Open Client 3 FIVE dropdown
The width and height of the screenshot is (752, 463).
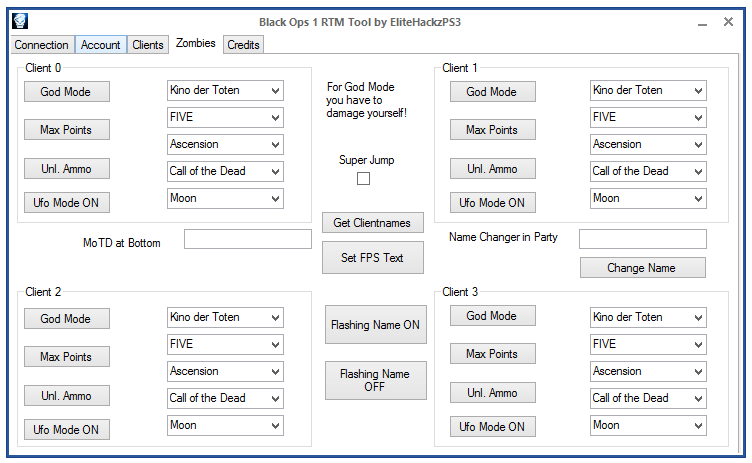[x=648, y=344]
